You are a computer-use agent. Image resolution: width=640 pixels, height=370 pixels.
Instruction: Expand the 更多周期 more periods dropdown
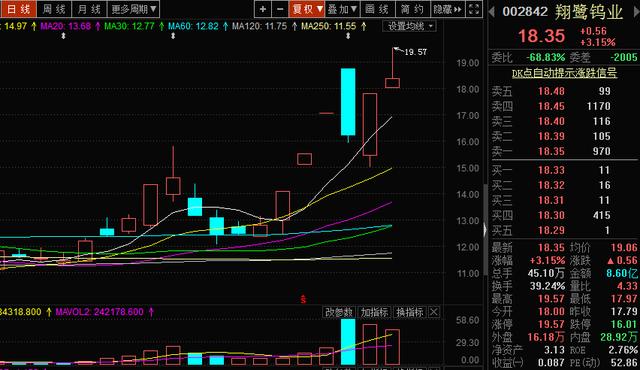click(133, 9)
